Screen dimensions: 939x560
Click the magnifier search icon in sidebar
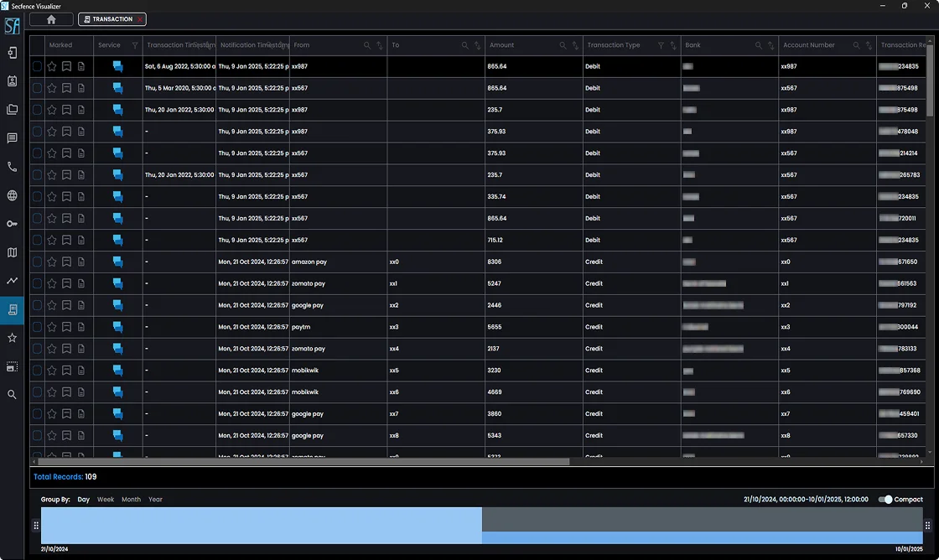pos(12,395)
